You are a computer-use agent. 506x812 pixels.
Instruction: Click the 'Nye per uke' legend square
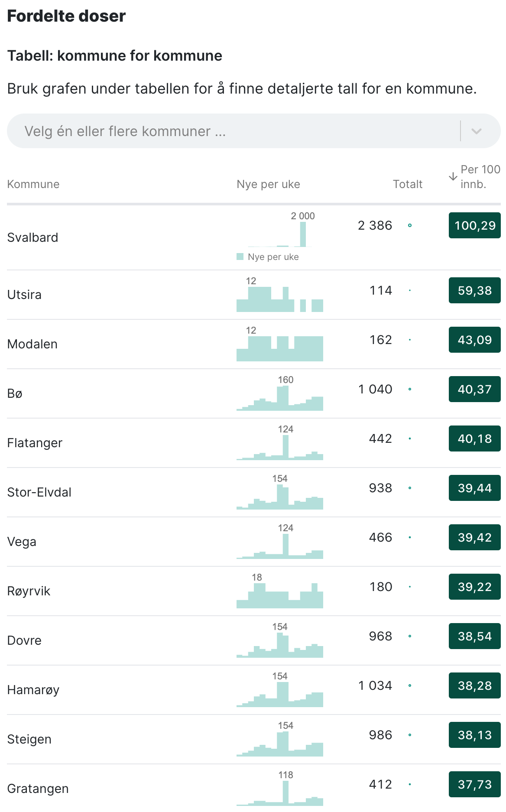pos(240,257)
